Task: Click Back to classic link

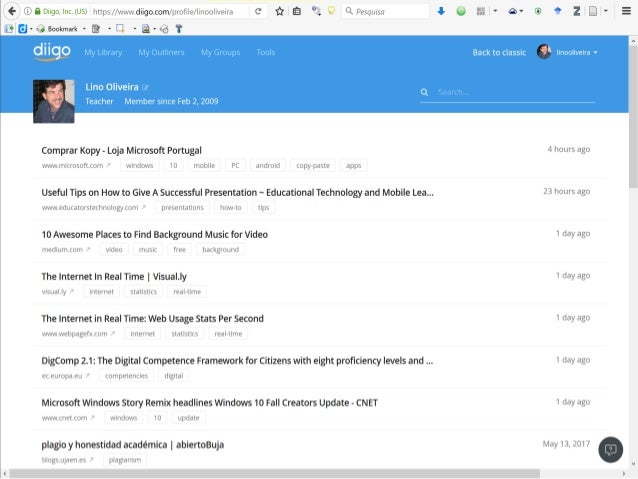Action: click(499, 52)
